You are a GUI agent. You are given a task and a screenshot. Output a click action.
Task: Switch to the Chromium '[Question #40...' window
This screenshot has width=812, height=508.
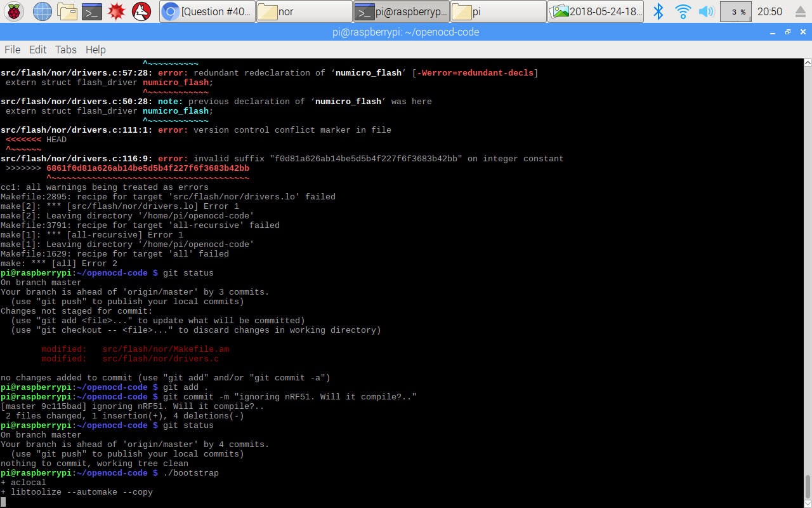(207, 11)
